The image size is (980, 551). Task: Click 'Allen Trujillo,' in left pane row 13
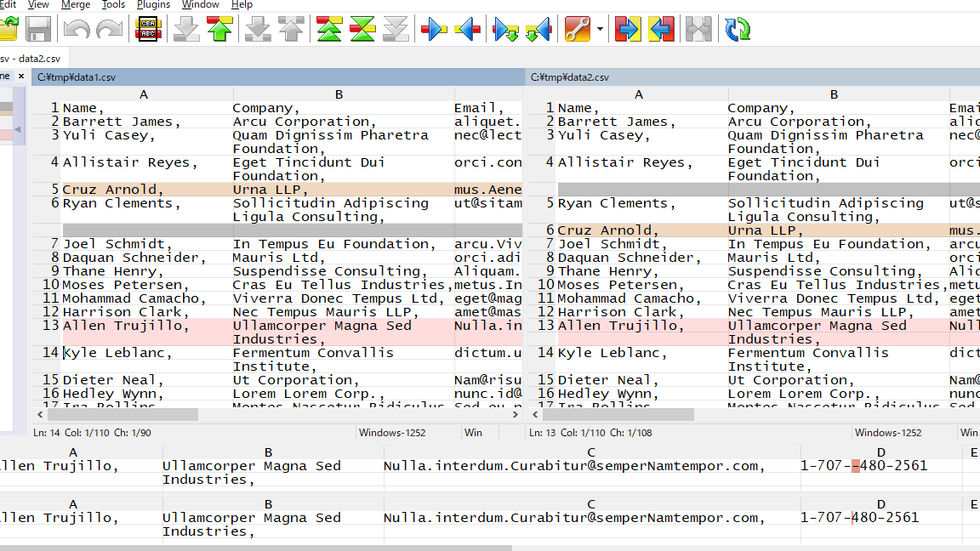tap(126, 326)
